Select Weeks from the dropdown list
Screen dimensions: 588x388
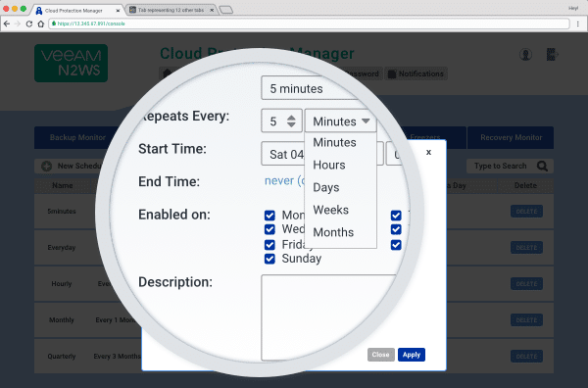[x=331, y=210]
